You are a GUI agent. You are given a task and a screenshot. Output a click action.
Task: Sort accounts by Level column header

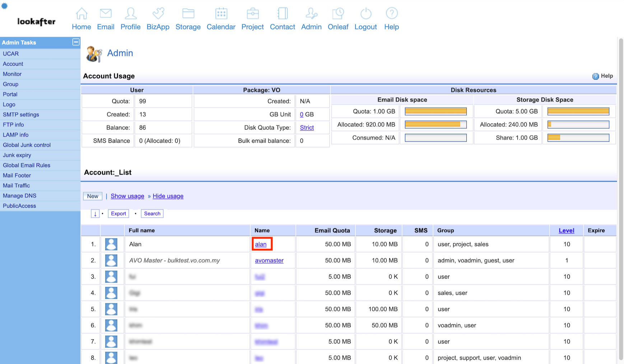point(566,231)
